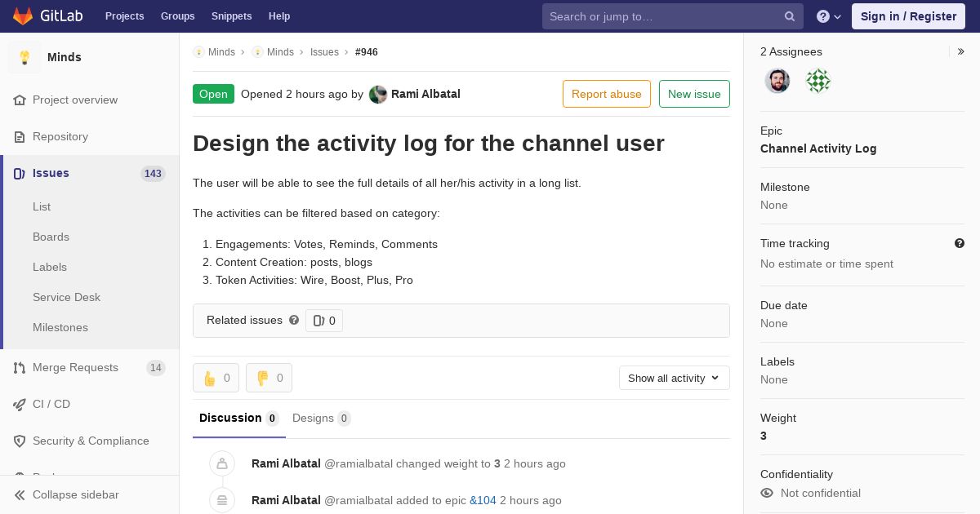Image resolution: width=980 pixels, height=514 pixels.
Task: Open the Projects menu
Action: pos(125,16)
